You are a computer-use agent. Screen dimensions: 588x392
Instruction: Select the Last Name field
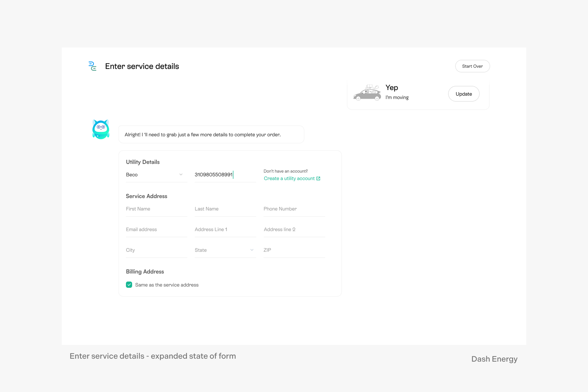[225, 209]
